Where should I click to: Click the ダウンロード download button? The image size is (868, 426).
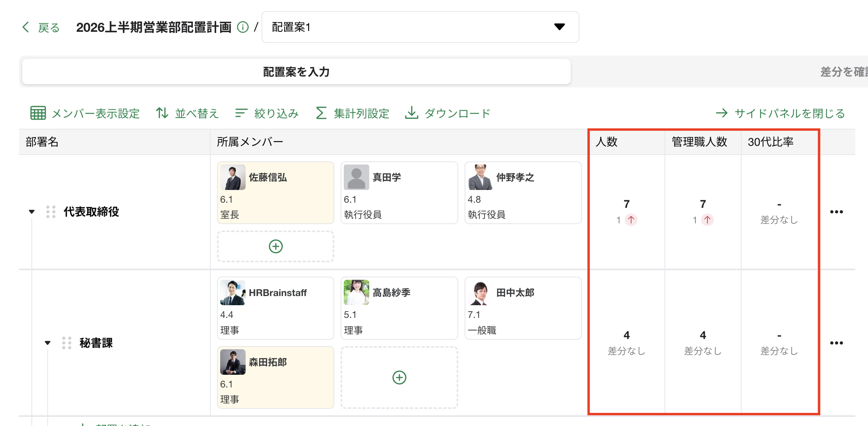point(448,113)
